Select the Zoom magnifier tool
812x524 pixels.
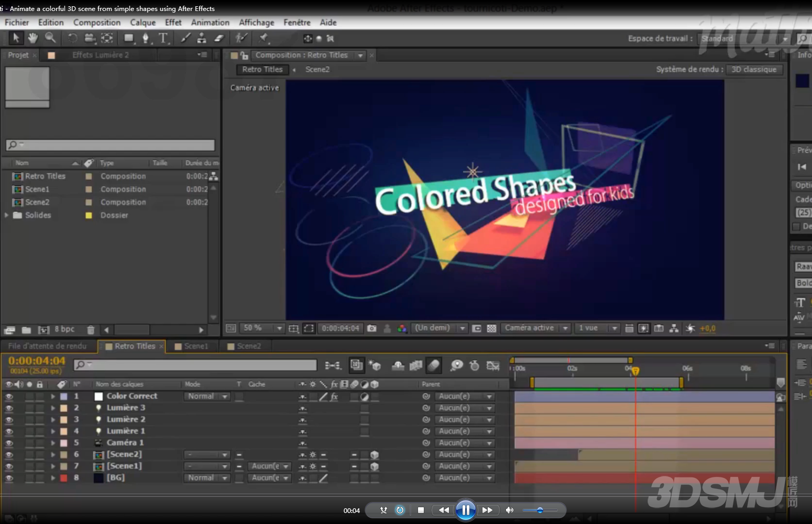50,38
